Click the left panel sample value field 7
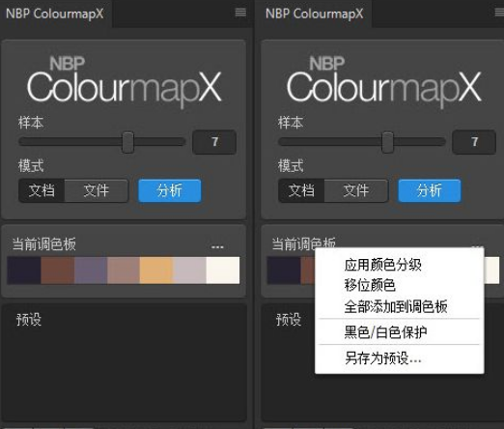This screenshot has height=429, width=504. click(214, 142)
